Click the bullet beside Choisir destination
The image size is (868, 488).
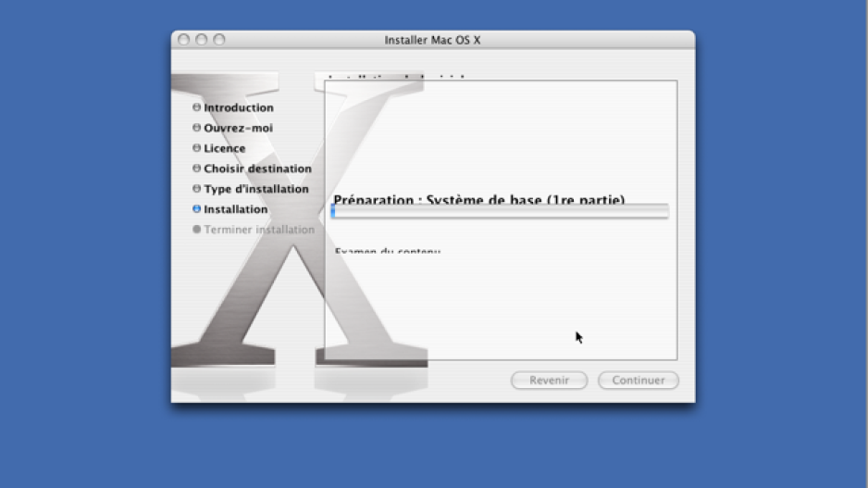click(x=196, y=169)
